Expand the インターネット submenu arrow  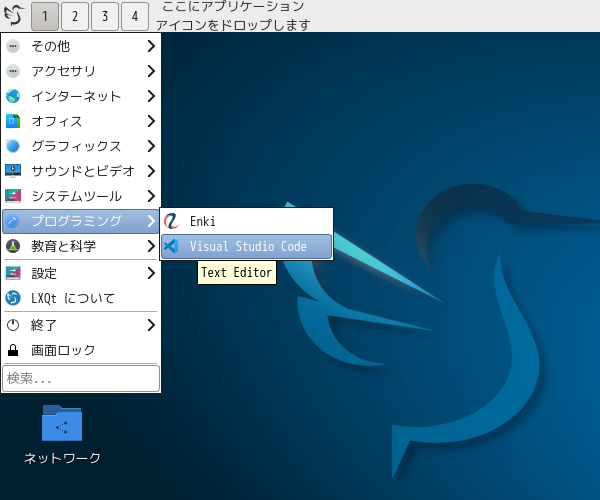click(x=152, y=96)
